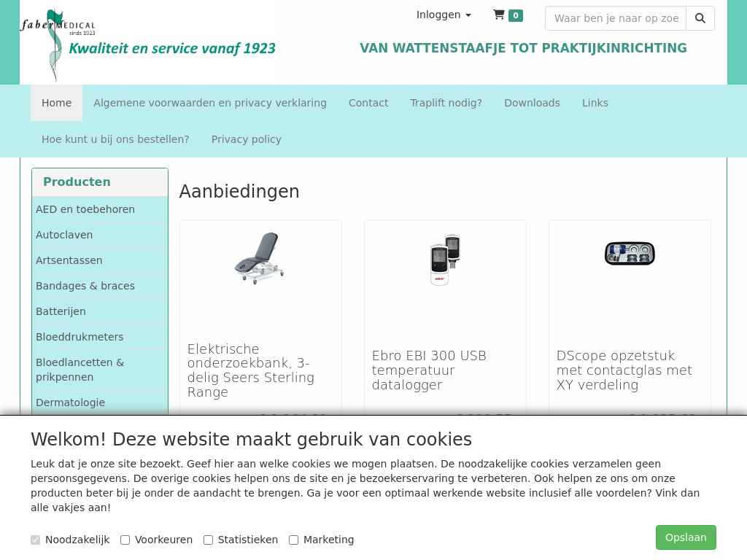Click the Ebro EBI 300 datalogger image
The width and height of the screenshot is (747, 560).
[x=445, y=260]
